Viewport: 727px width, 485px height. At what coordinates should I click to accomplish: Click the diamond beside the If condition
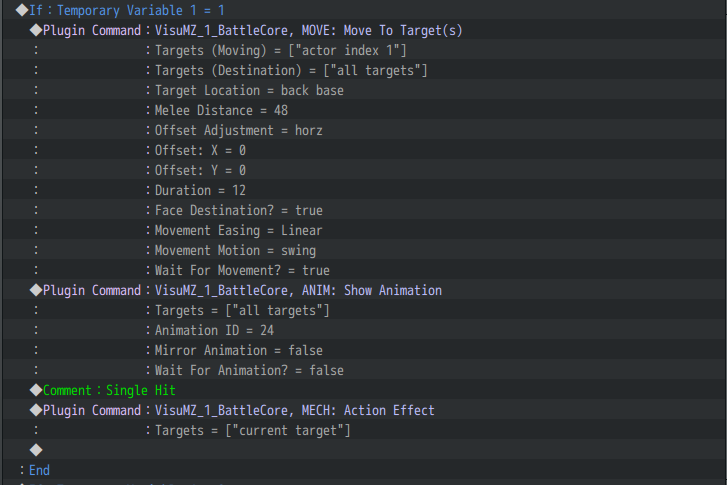(x=22, y=10)
